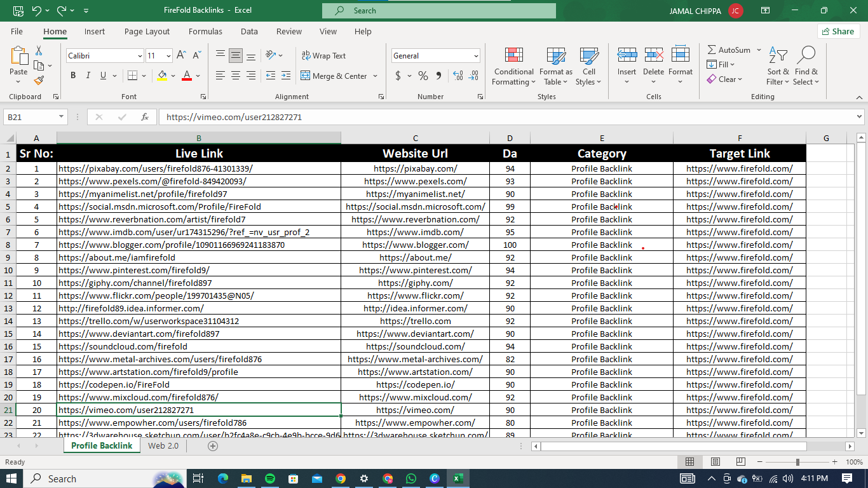Open the AutoSum dropdown arrow
The width and height of the screenshot is (868, 488).
pyautogui.click(x=759, y=50)
